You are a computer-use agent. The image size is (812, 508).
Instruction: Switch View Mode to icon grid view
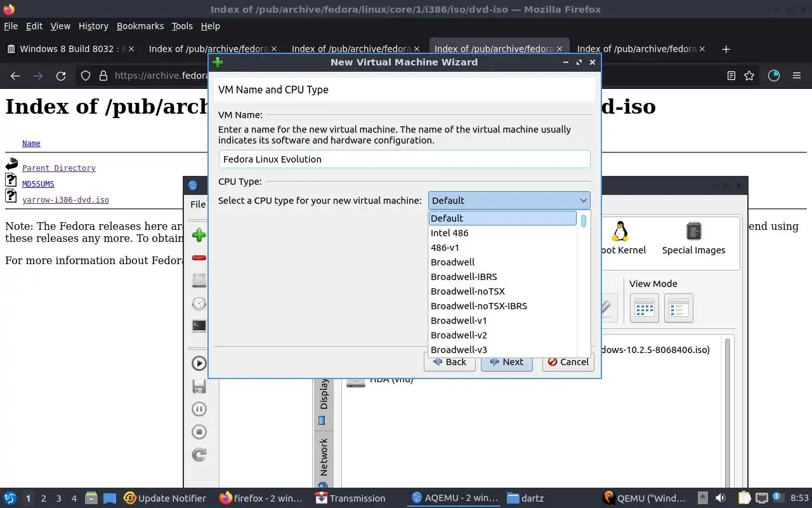(x=644, y=309)
